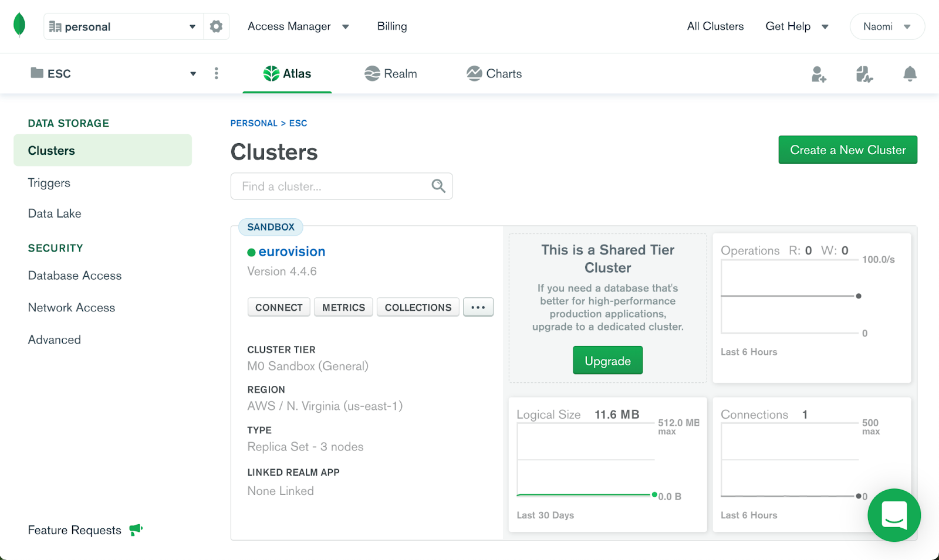The height and width of the screenshot is (560, 939).
Task: Click the MongoDB leaf logo
Action: click(x=19, y=25)
